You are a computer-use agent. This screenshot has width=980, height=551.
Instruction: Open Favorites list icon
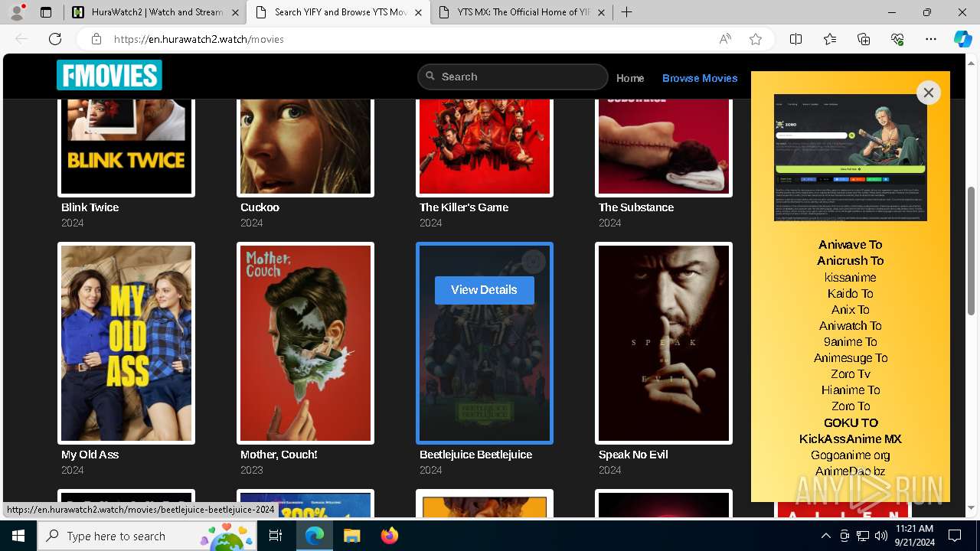pyautogui.click(x=830, y=39)
